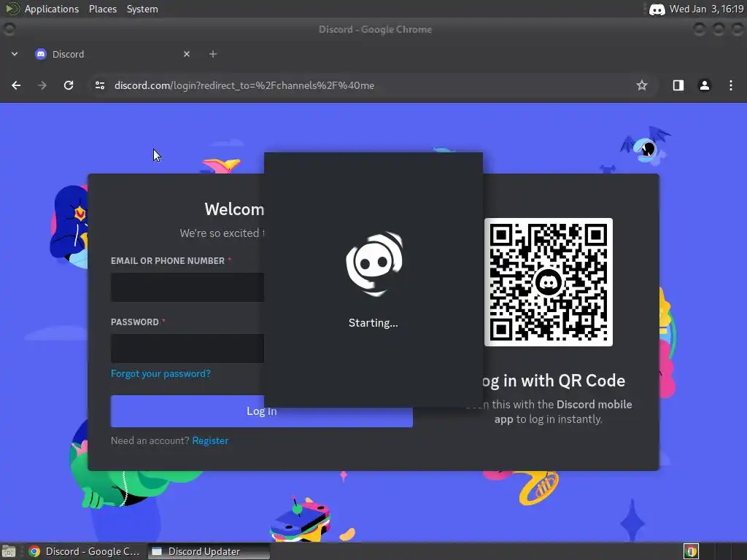The height and width of the screenshot is (560, 747).
Task: Click the spinning Discord logo in updater
Action: (x=374, y=263)
